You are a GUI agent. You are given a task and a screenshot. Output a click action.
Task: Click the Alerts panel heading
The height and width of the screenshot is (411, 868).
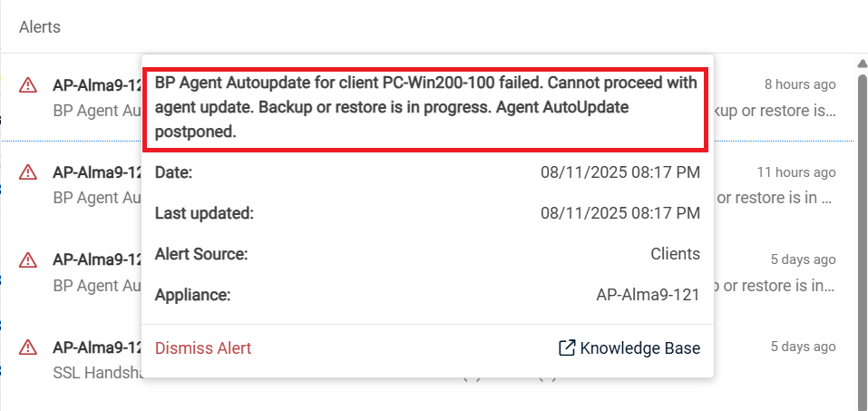[40, 27]
